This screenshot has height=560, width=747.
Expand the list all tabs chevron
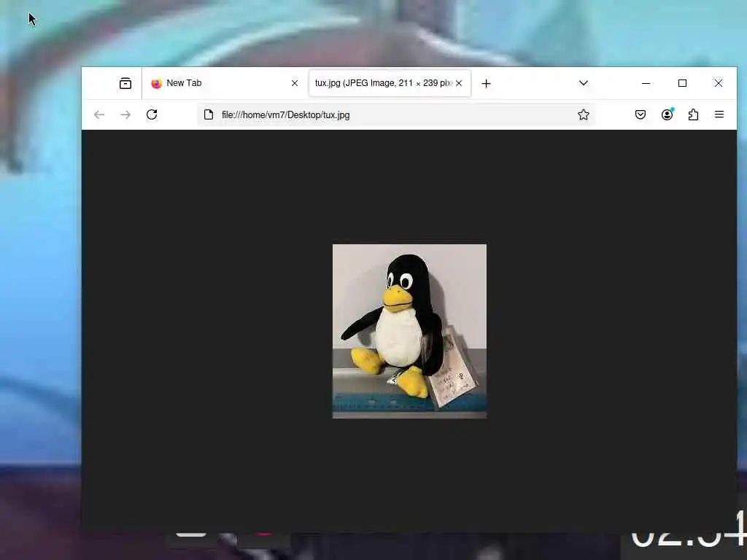tap(583, 83)
